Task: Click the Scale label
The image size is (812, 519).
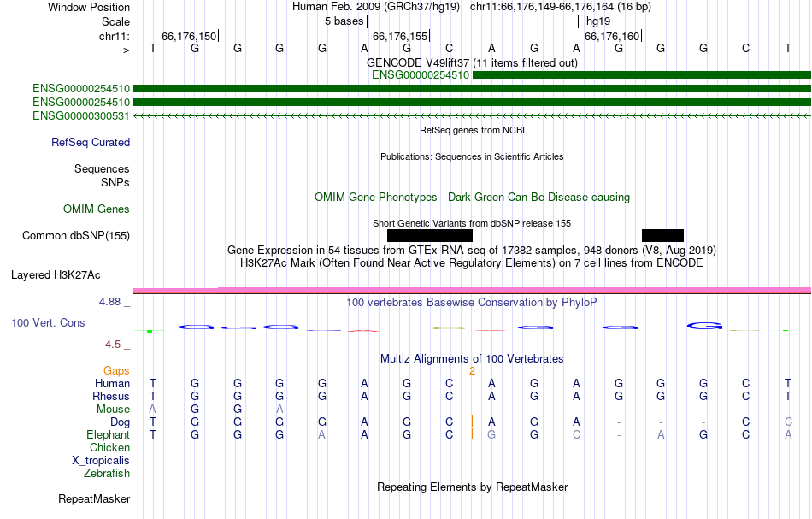Action: 115,21
